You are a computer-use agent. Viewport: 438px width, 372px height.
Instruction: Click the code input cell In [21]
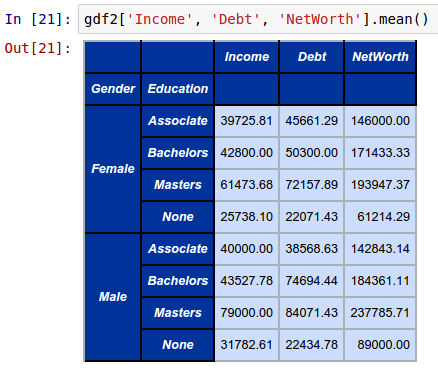(x=258, y=19)
